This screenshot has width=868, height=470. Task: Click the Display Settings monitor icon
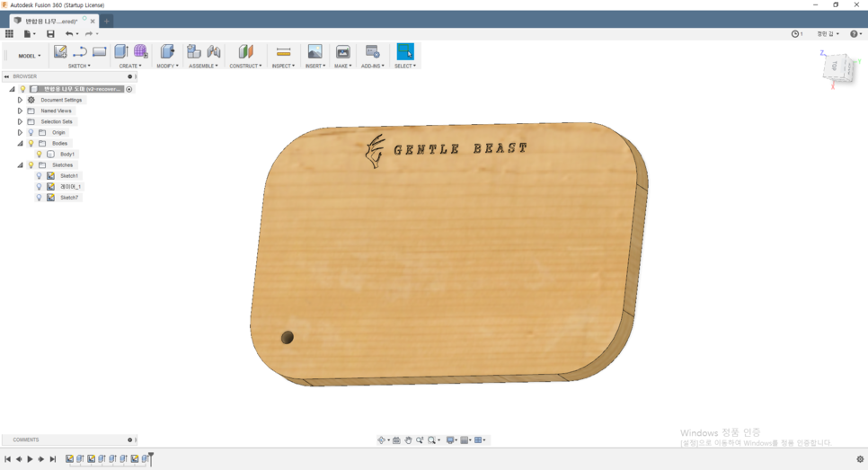(450, 440)
